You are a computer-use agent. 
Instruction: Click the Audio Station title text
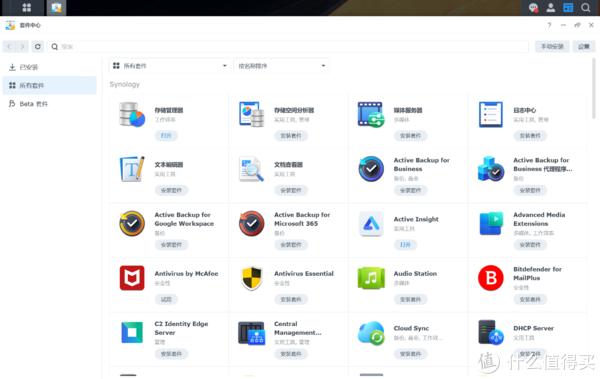(415, 274)
